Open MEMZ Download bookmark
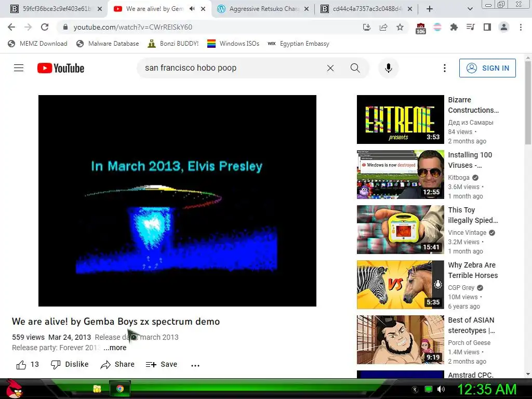532x399 pixels. [x=37, y=44]
